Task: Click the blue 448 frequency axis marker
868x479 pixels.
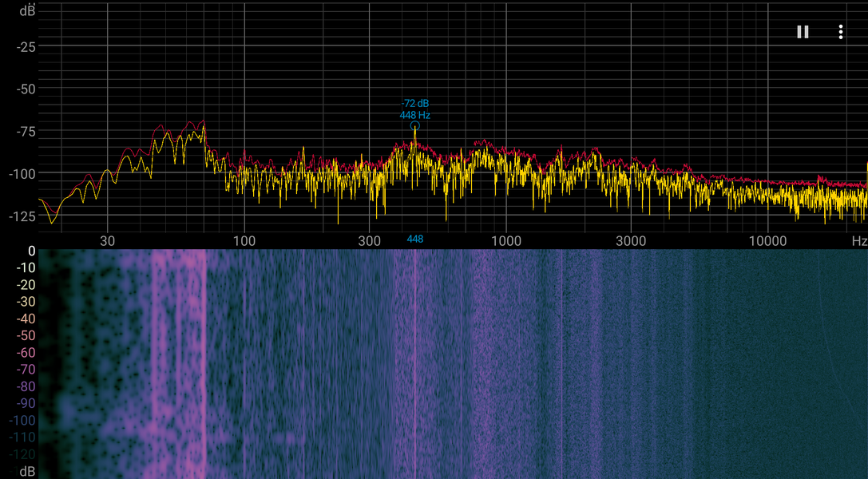Action: pyautogui.click(x=414, y=239)
